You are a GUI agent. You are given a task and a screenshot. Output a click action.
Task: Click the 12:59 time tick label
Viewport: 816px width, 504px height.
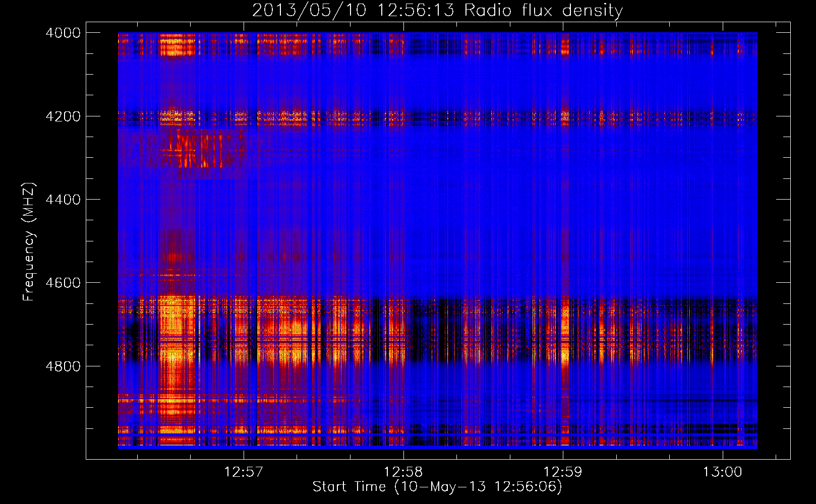coord(563,472)
